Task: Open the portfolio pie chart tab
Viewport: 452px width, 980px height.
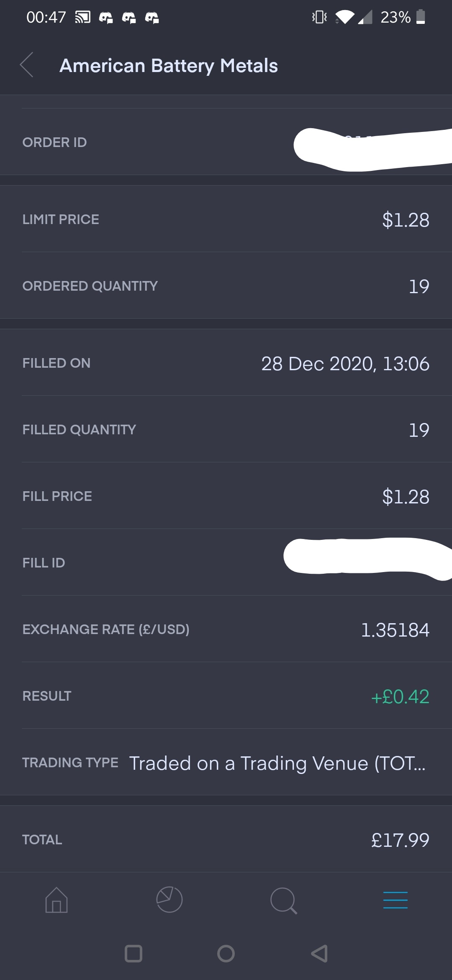Action: tap(169, 899)
